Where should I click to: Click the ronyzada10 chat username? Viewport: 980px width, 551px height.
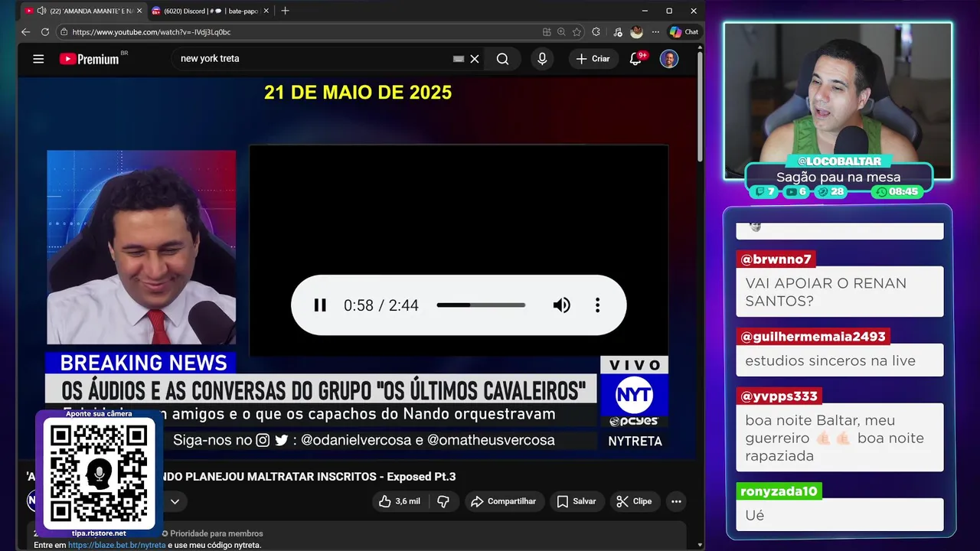click(779, 491)
